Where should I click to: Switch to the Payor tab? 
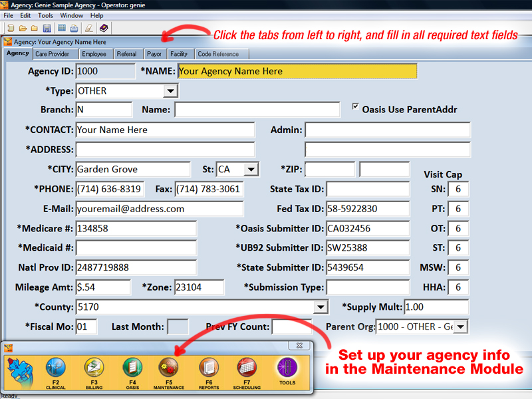154,54
